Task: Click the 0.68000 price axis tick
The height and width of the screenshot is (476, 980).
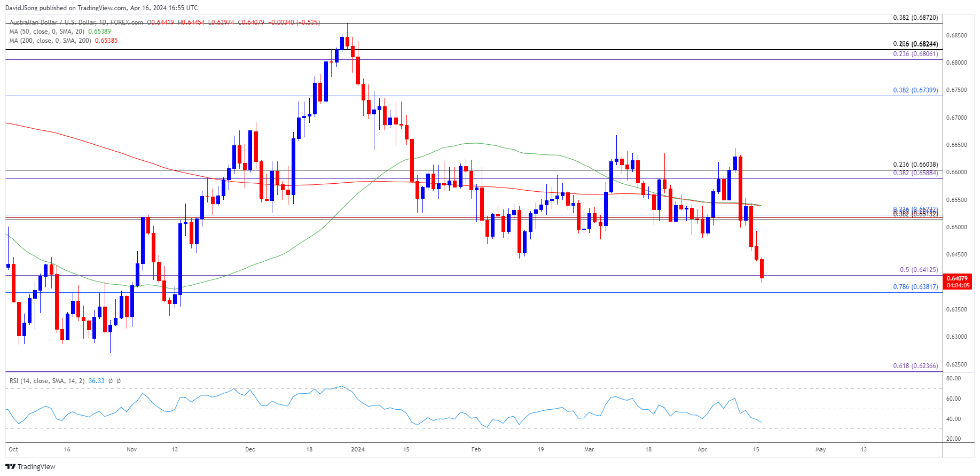Action: 957,63
